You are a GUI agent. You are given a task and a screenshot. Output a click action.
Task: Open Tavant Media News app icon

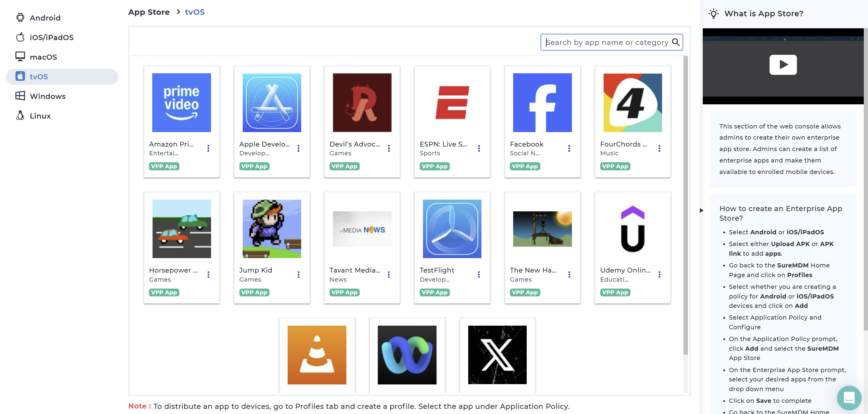pos(362,229)
